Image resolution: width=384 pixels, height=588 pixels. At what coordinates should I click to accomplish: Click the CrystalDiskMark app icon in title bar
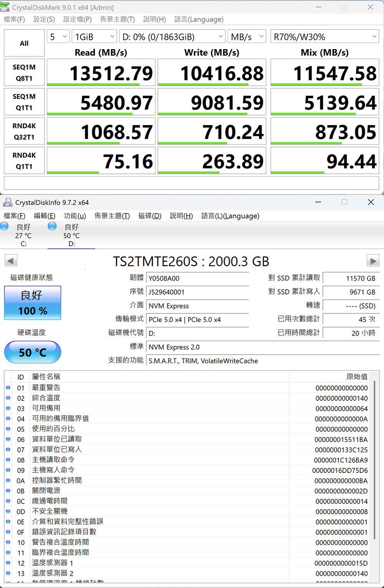[5, 7]
